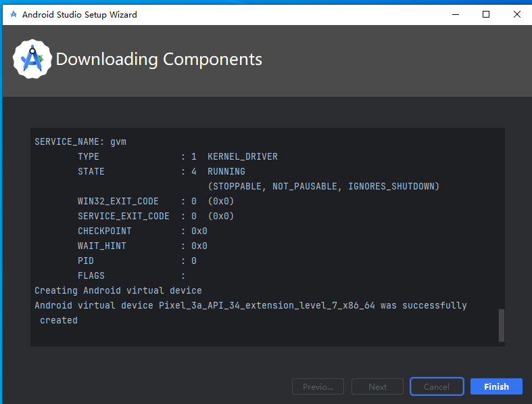This screenshot has height=404, width=532.
Task: Click the Cancel button
Action: click(437, 386)
